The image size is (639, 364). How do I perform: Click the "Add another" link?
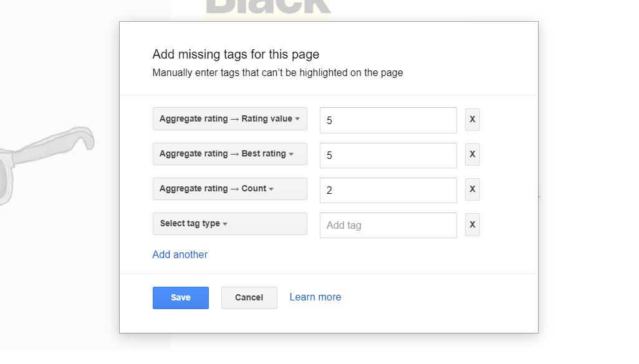pyautogui.click(x=180, y=254)
